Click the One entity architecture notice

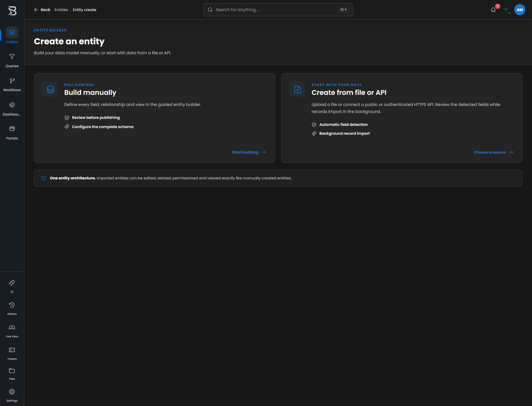point(278,178)
